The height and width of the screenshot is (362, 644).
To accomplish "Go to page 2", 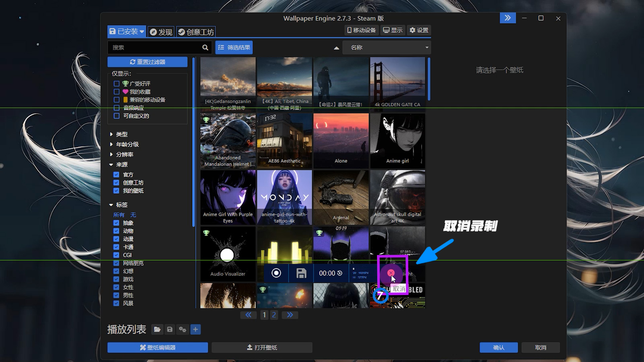I will (274, 315).
